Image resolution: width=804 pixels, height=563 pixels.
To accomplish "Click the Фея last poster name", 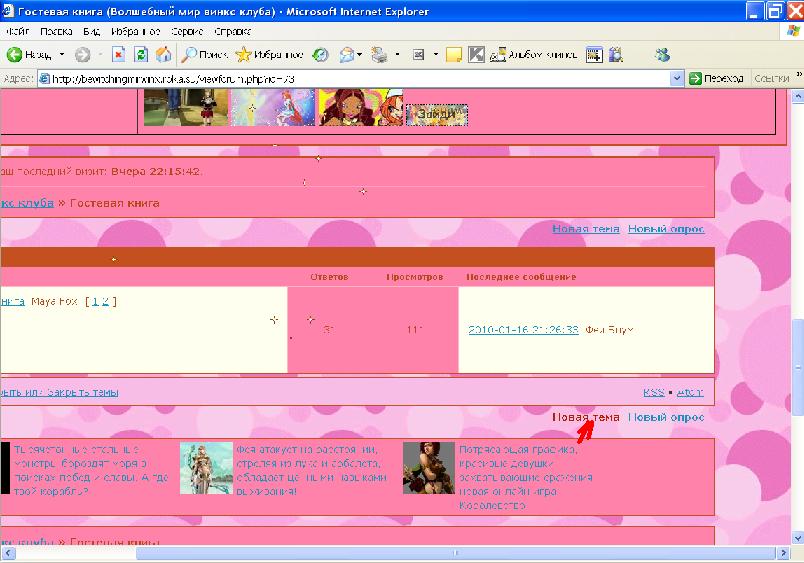I will pos(609,330).
